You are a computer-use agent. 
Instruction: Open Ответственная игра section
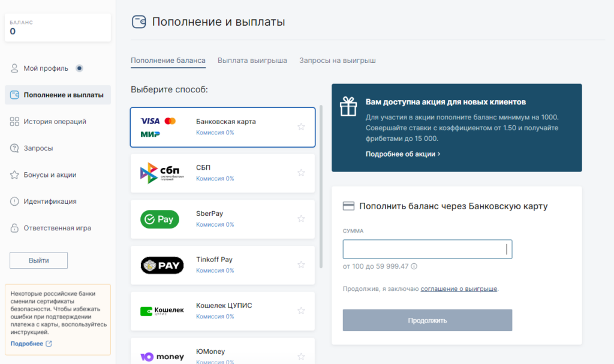[x=58, y=228]
